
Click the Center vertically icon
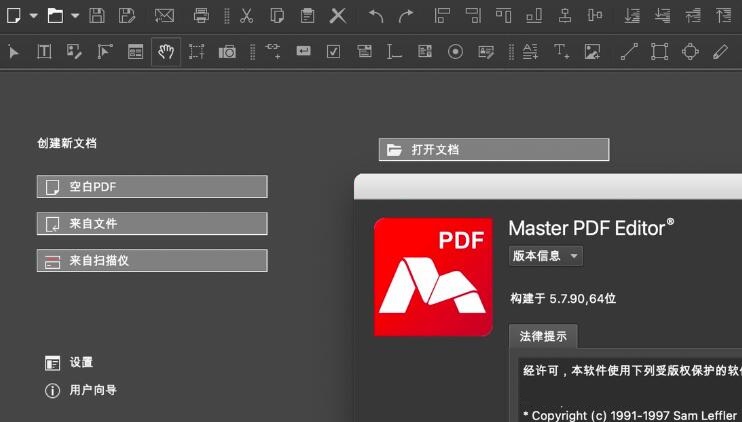(x=595, y=16)
